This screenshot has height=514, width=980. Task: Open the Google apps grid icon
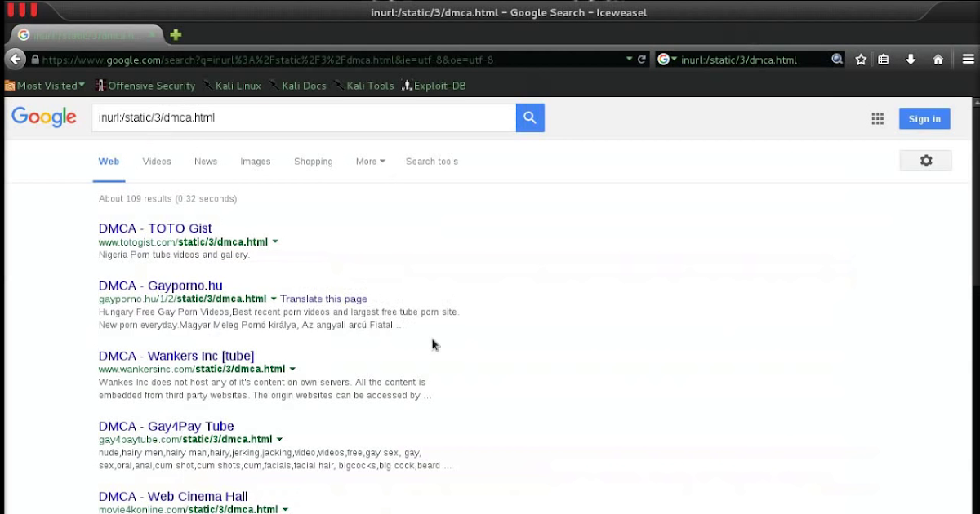pos(878,119)
